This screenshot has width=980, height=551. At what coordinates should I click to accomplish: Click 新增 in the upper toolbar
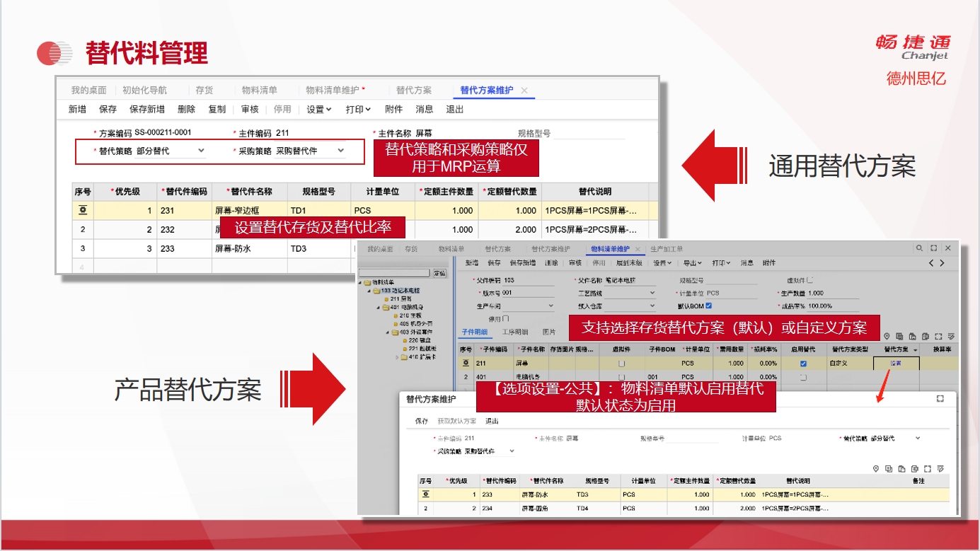pyautogui.click(x=77, y=109)
